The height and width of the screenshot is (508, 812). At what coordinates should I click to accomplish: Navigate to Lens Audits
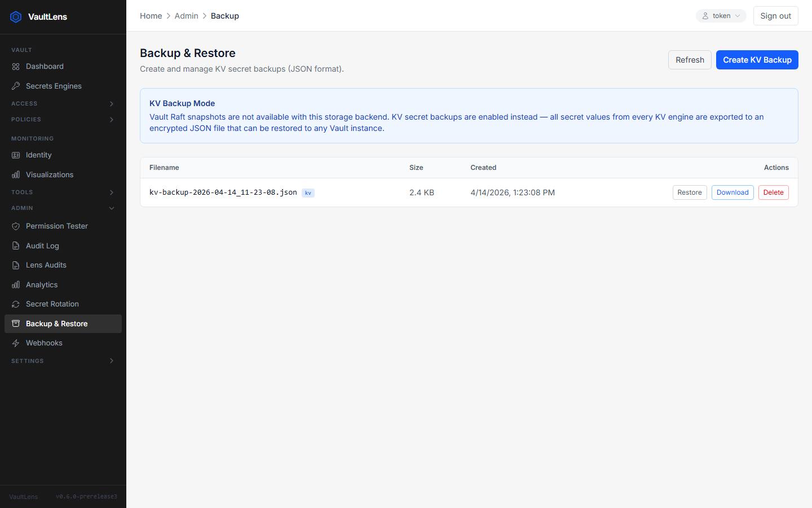(63, 265)
